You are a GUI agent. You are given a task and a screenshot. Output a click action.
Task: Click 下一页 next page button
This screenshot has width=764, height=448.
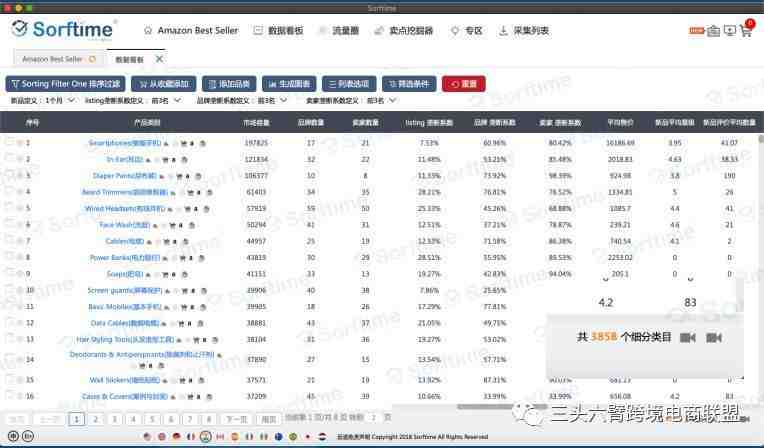pyautogui.click(x=237, y=419)
